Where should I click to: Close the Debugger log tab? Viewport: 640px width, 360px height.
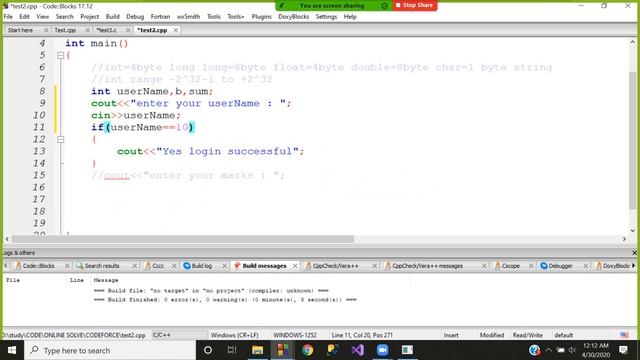point(586,266)
